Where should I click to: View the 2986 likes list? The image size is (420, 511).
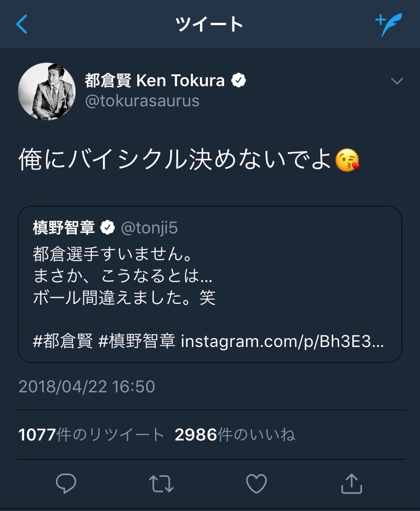(x=235, y=434)
